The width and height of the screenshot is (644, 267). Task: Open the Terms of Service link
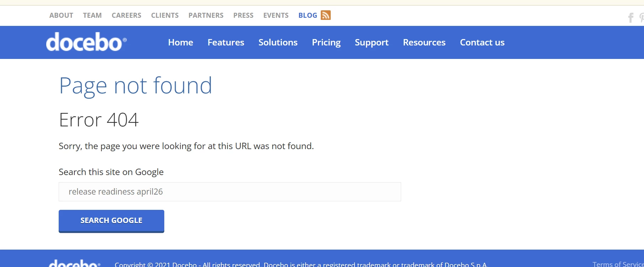[x=618, y=264]
